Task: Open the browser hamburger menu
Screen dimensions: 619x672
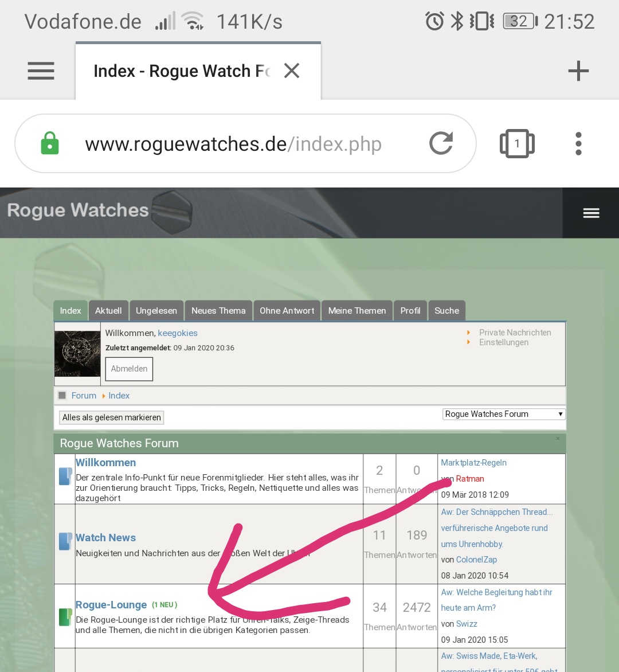Action: coord(41,71)
